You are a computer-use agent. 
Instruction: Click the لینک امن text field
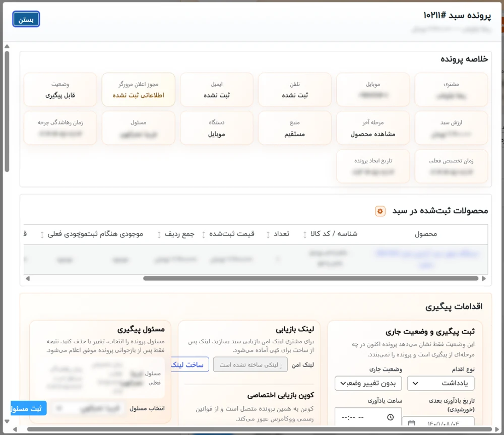(x=250, y=364)
